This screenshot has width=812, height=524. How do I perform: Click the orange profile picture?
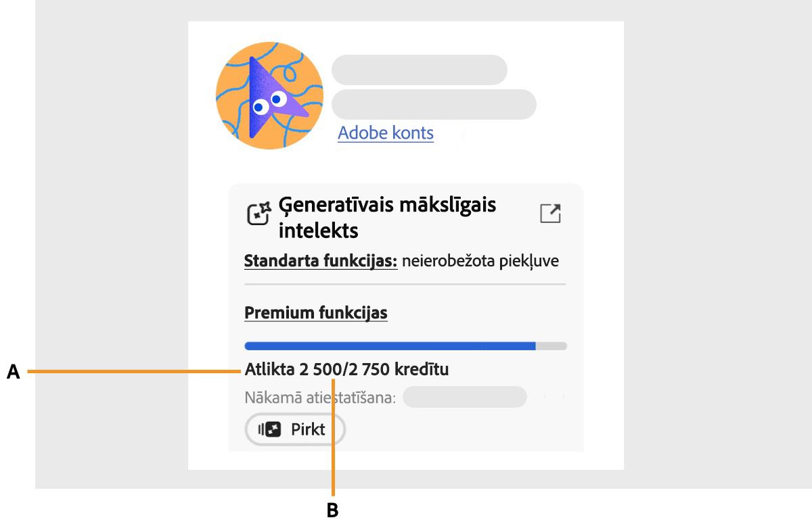pos(269,96)
